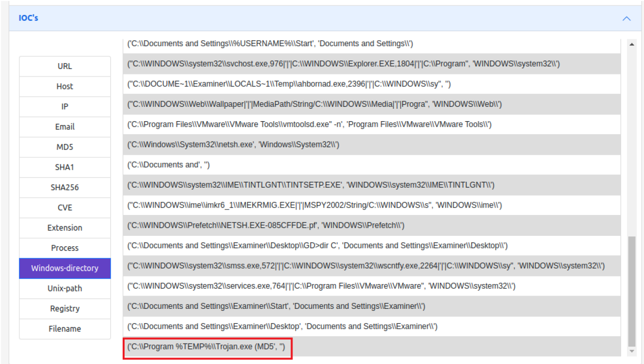This screenshot has width=644, height=364.
Task: Select the netsh.exe System32 row
Action: 233,145
